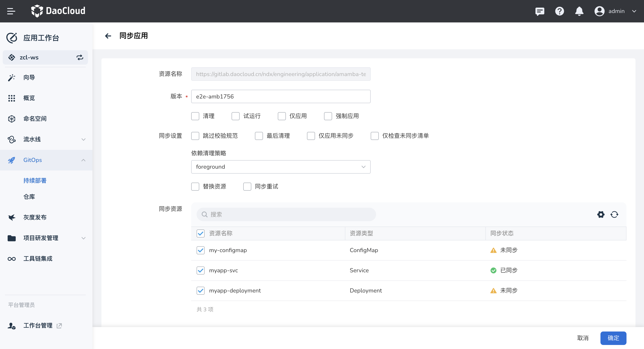The height and width of the screenshot is (349, 644).
Task: Uncheck the myapp-svc resource row
Action: click(x=201, y=270)
